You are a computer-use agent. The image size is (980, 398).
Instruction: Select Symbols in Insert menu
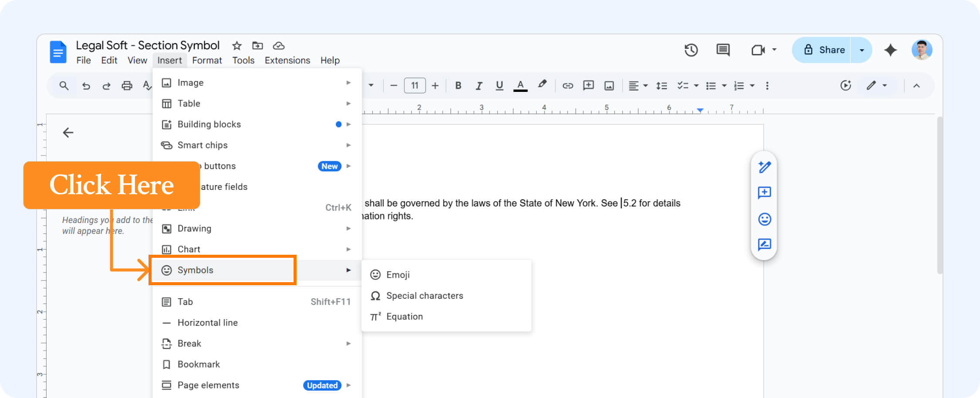point(257,270)
